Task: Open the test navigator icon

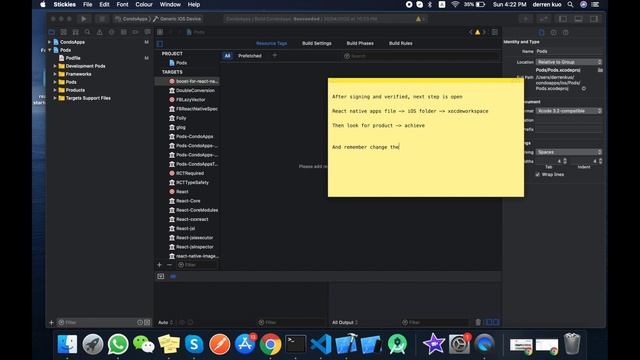Action: pyautogui.click(x=111, y=32)
